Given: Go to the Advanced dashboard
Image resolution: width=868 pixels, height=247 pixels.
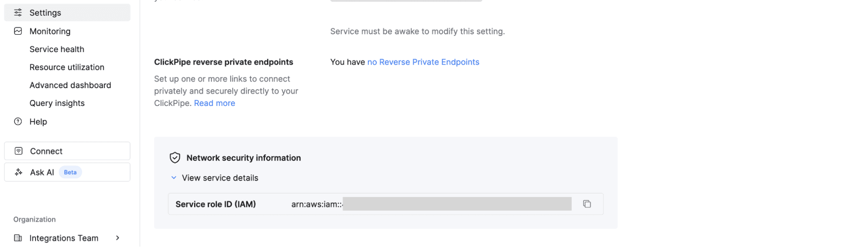Looking at the screenshot, I should click(x=70, y=85).
